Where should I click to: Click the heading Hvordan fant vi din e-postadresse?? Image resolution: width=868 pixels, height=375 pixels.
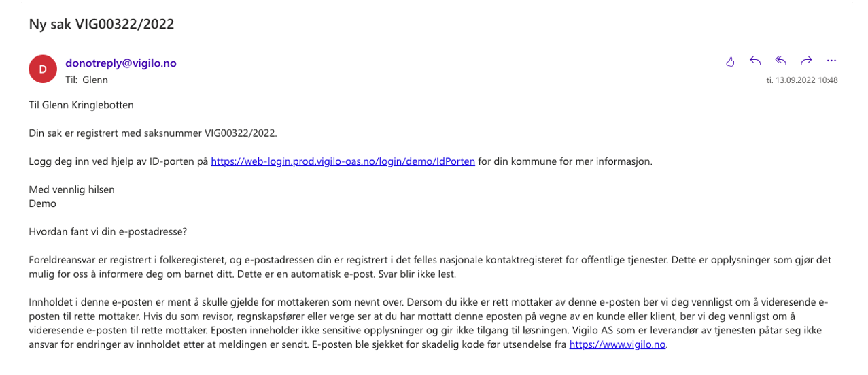coord(108,231)
